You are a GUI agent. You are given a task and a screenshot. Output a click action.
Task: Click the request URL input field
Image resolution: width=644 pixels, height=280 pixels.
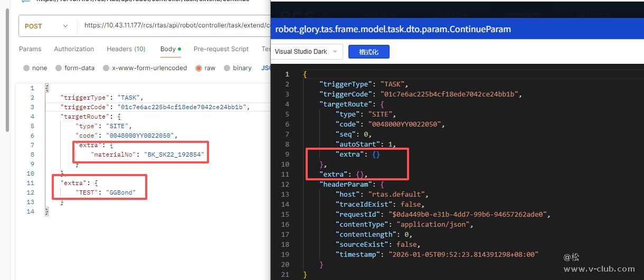[174, 25]
